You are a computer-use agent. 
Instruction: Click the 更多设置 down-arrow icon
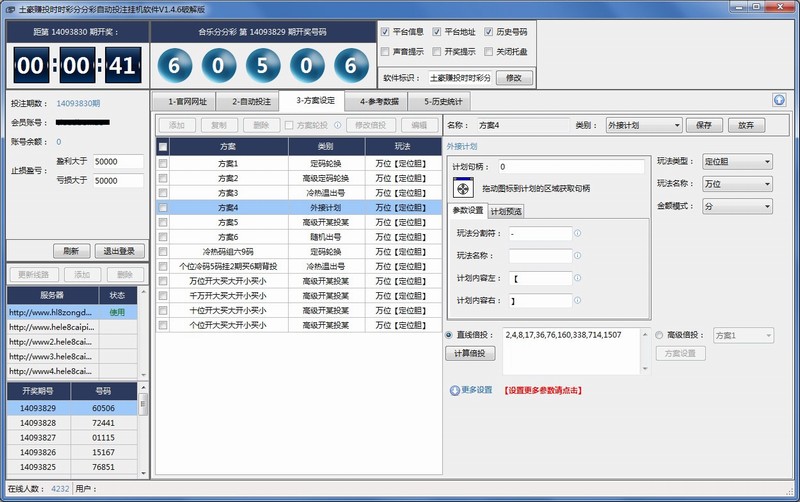[x=454, y=390]
